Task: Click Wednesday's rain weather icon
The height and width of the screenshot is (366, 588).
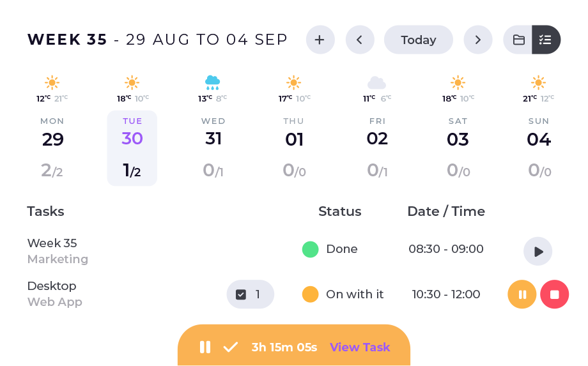Action: (x=212, y=82)
